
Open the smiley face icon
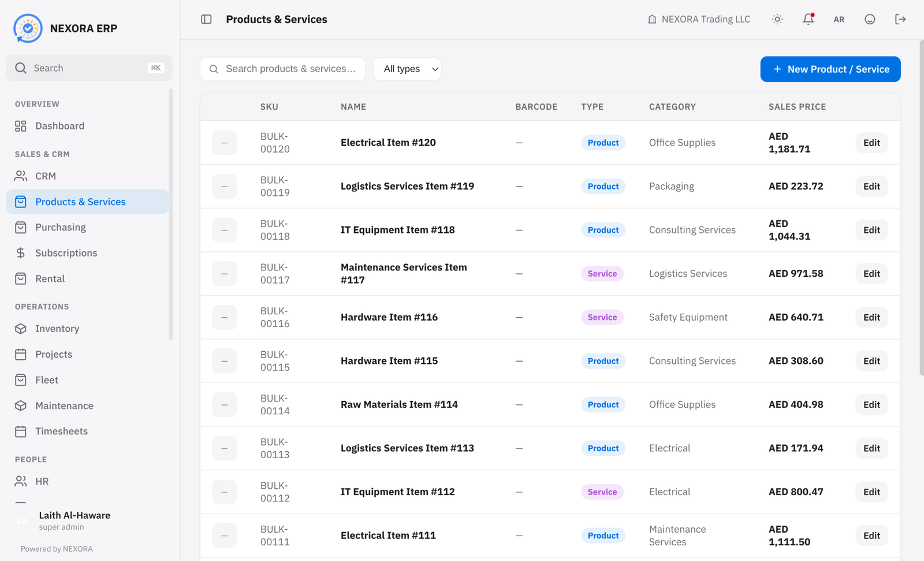(870, 19)
